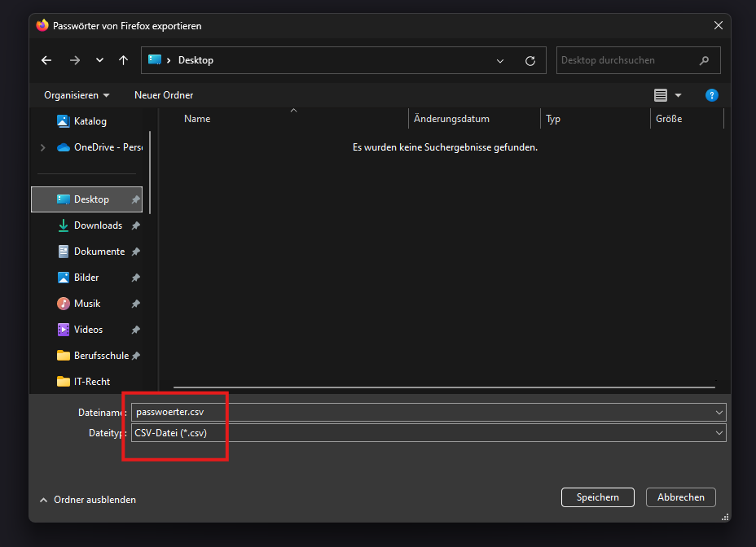The width and height of the screenshot is (756, 547).
Task: Open the help question mark icon
Action: point(711,95)
